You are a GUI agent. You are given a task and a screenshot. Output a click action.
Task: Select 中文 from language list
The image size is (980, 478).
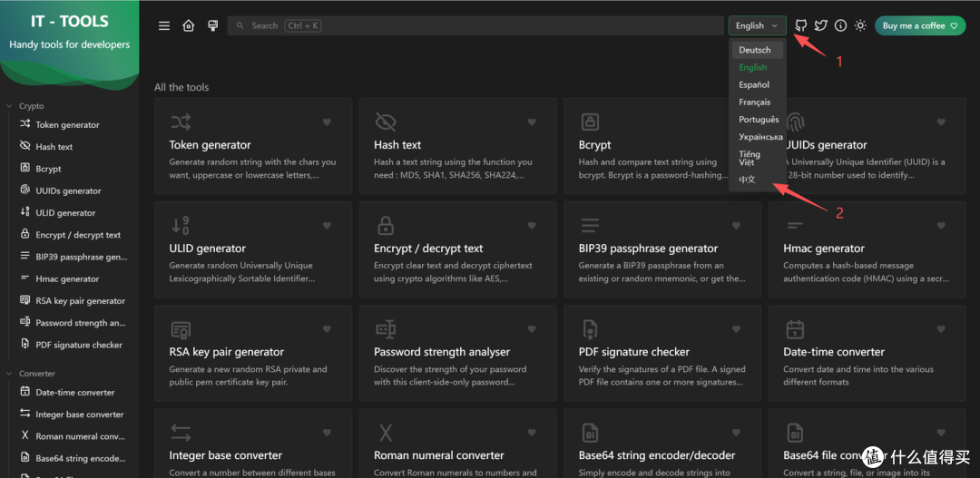(757, 180)
